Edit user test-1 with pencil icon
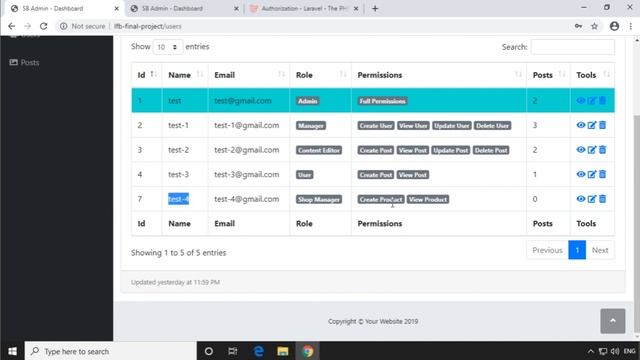This screenshot has height=360, width=640. tap(592, 125)
